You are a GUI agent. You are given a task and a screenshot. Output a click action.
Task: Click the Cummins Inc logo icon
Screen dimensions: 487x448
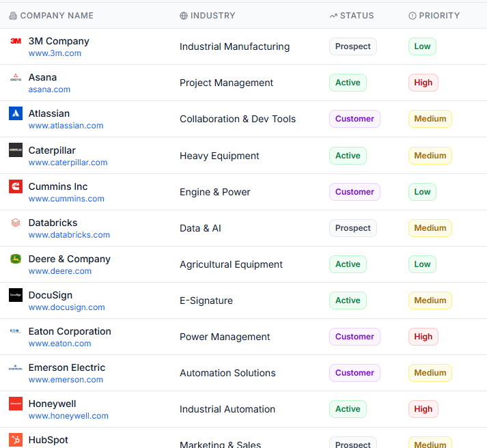point(16,186)
